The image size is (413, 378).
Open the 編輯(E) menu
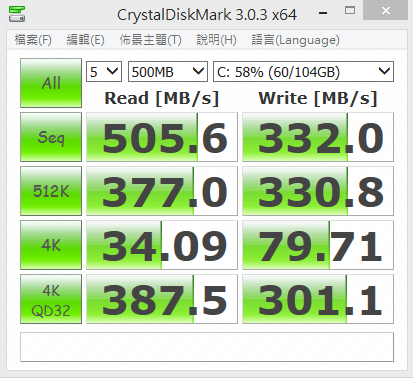[85, 40]
